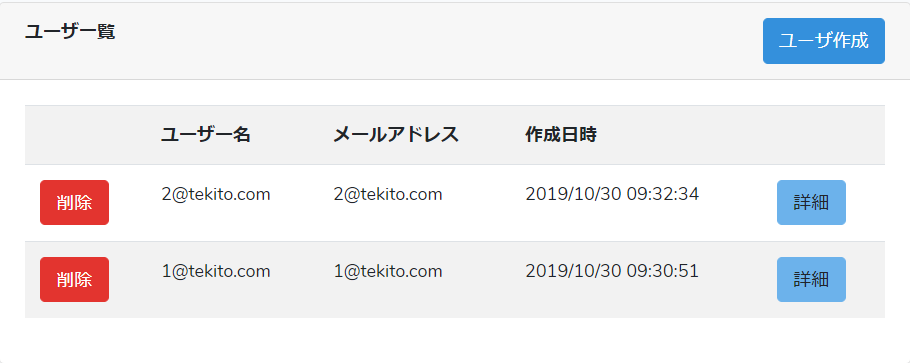This screenshot has height=363, width=910.
Task: Delete the 2@tekito.com user with 削除
Action: (74, 202)
